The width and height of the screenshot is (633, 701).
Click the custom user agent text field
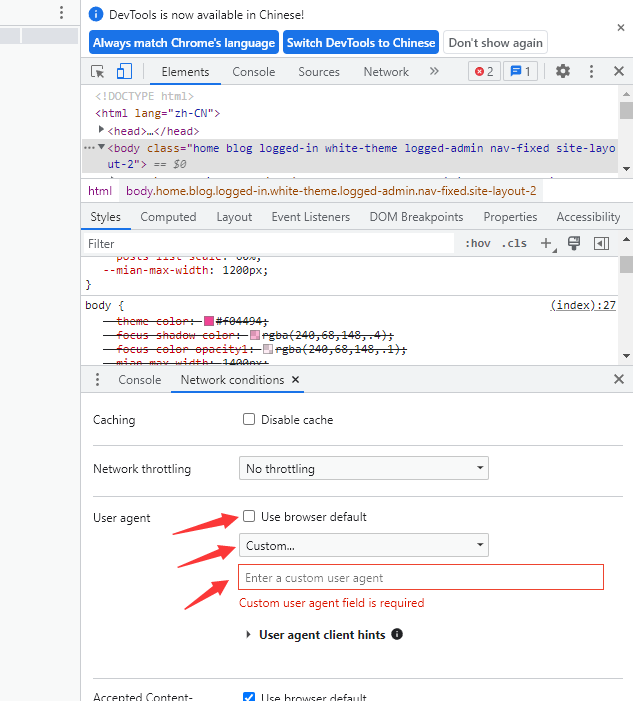coord(420,578)
